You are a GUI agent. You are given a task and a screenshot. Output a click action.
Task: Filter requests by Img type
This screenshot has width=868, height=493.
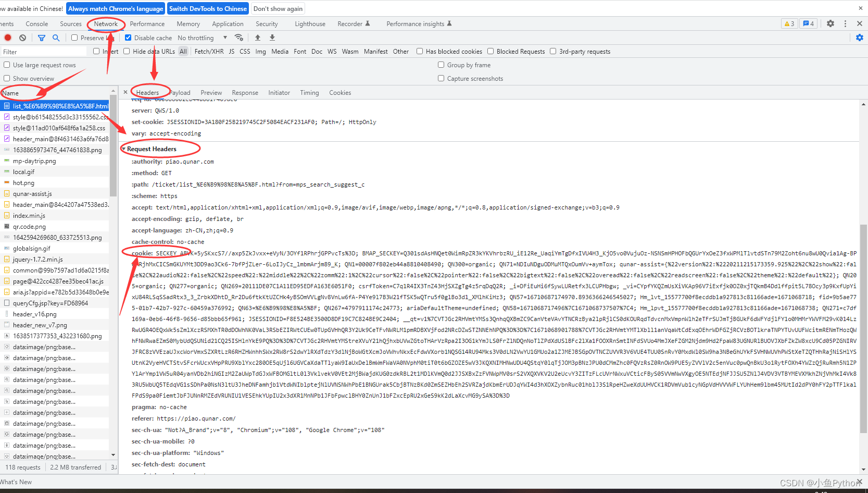(x=260, y=51)
